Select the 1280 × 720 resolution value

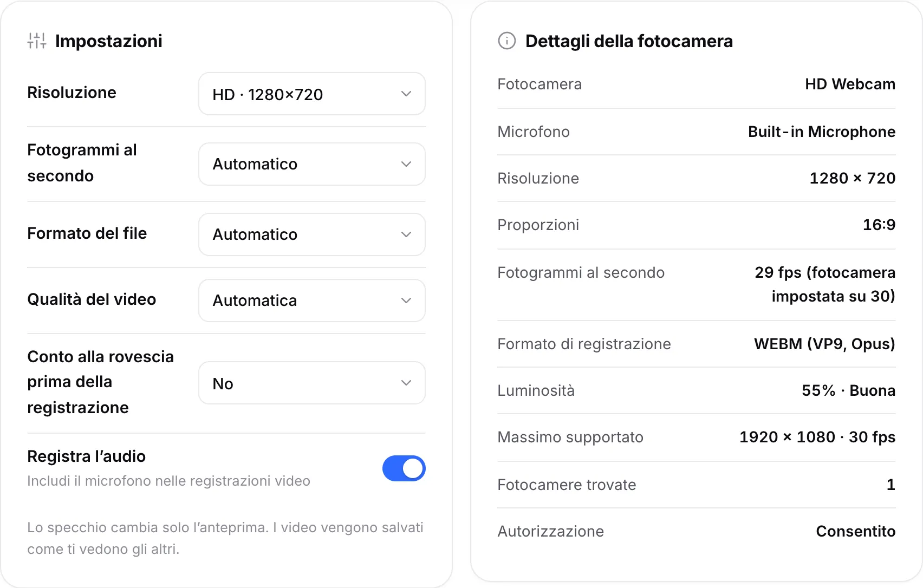pyautogui.click(x=853, y=178)
